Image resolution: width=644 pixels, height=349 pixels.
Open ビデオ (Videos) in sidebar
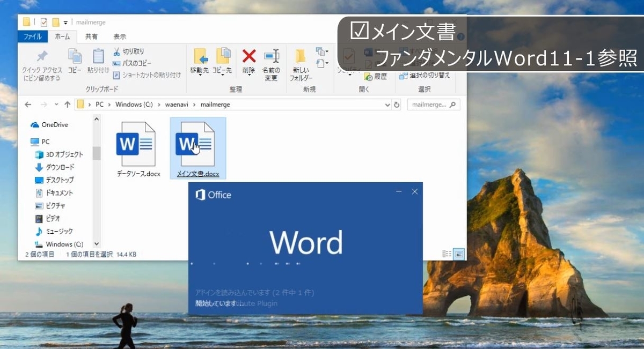coord(48,219)
